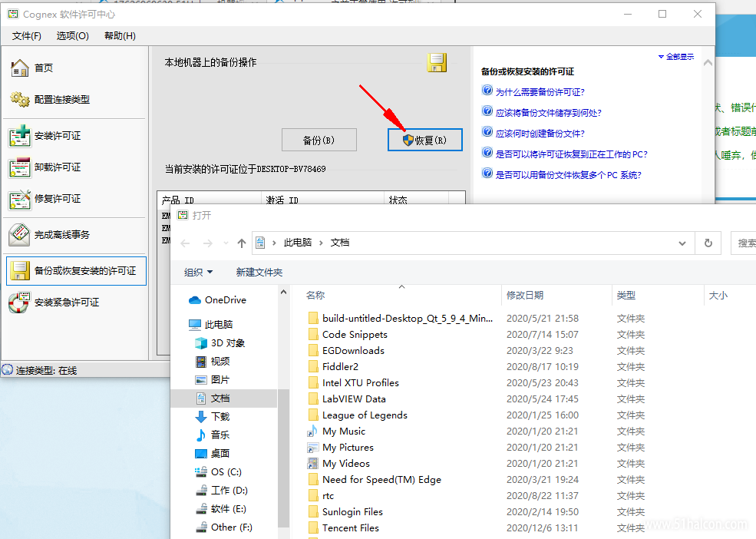
Task: Expand the address bar history dropdown
Action: coord(682,243)
